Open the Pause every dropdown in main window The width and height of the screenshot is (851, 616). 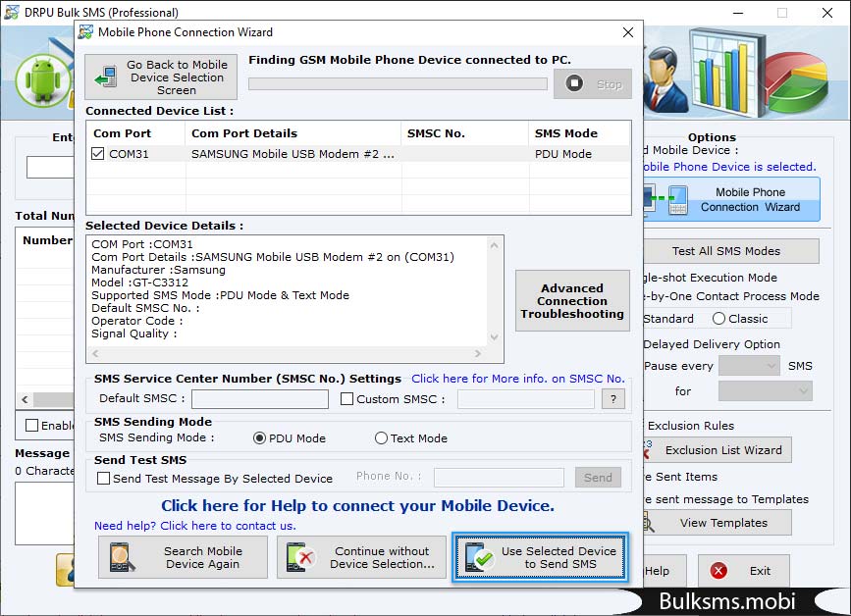[749, 366]
